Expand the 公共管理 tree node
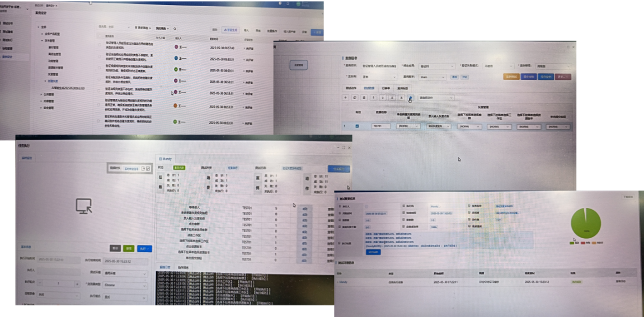 point(41,94)
